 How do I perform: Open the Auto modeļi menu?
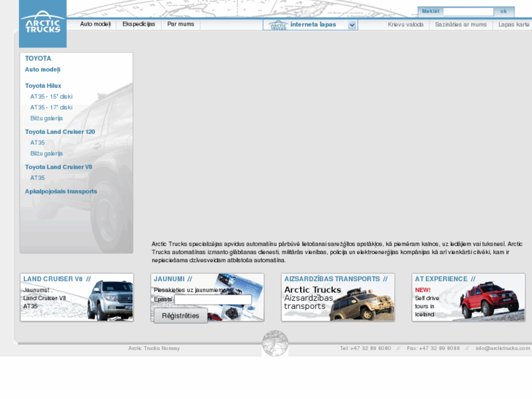click(x=95, y=24)
